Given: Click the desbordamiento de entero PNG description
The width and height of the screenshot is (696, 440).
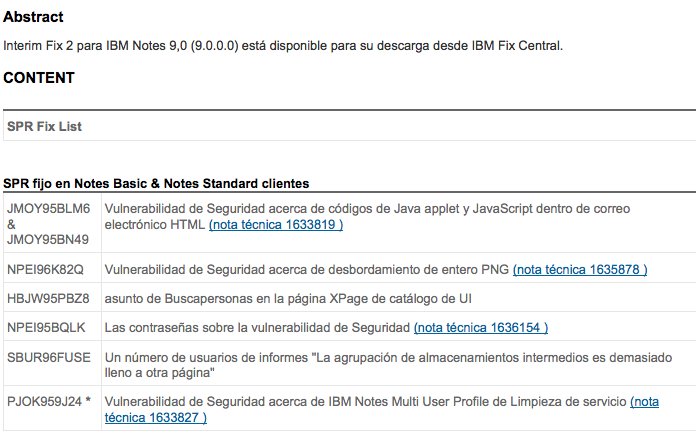Looking at the screenshot, I should (307, 270).
